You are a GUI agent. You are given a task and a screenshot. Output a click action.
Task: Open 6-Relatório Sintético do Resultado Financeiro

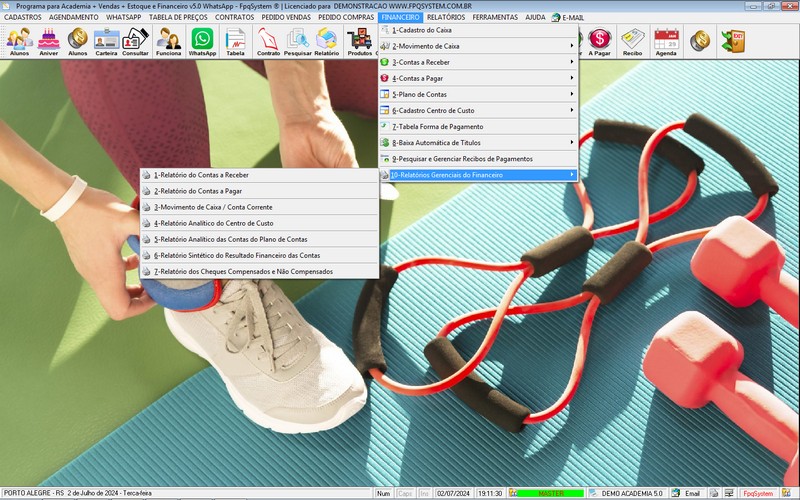(259, 256)
